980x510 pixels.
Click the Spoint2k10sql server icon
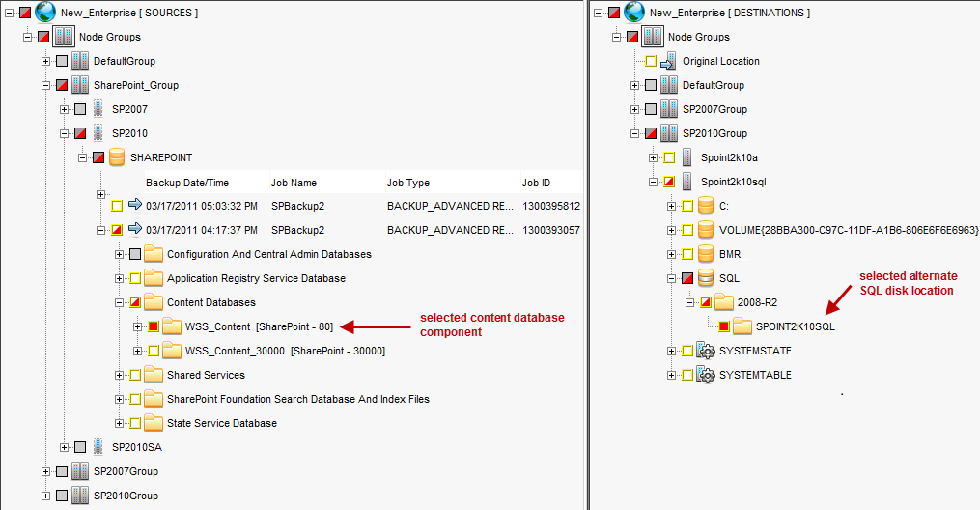click(x=686, y=182)
